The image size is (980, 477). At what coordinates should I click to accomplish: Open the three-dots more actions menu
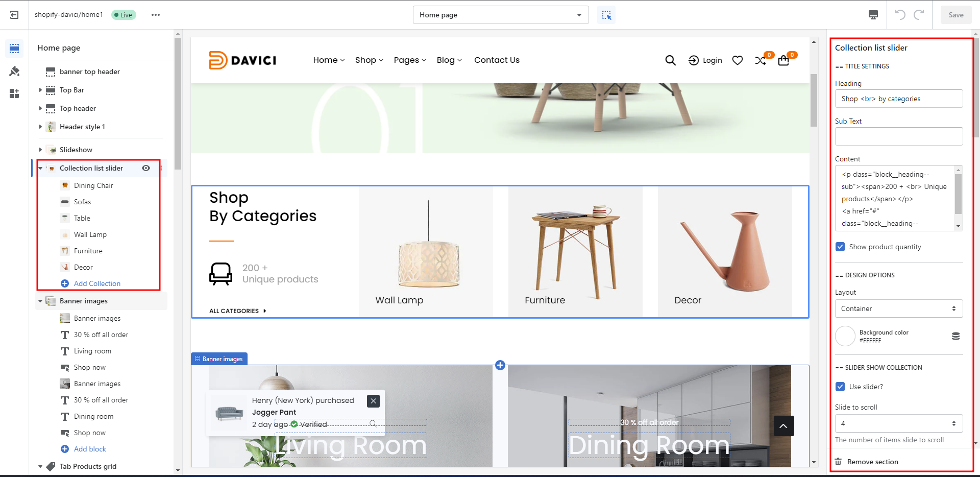point(156,15)
